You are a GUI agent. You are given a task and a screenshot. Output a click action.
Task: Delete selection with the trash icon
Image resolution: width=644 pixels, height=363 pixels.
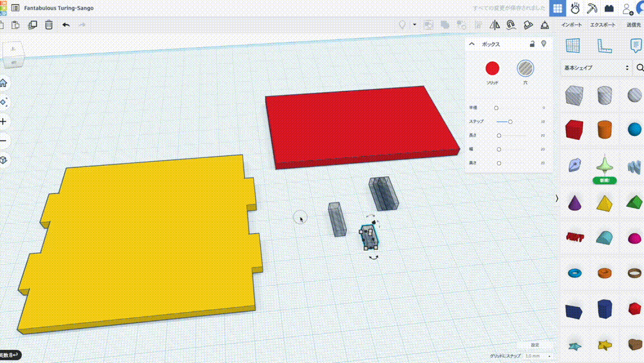[x=49, y=25]
